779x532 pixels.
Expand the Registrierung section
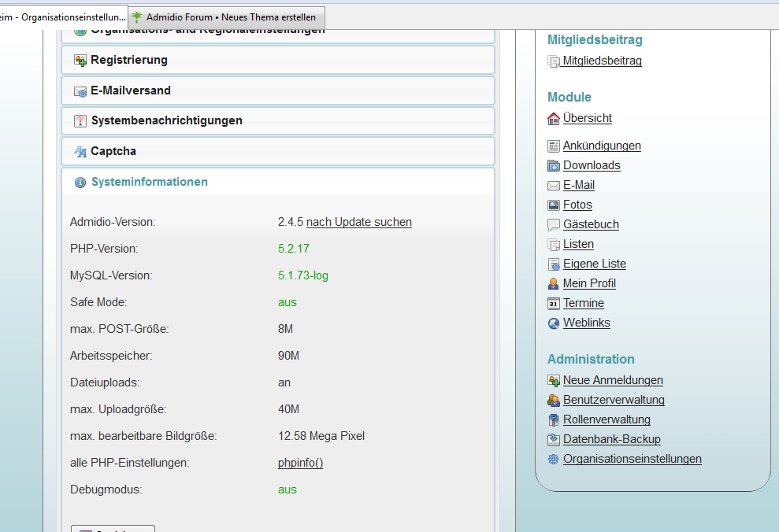129,60
